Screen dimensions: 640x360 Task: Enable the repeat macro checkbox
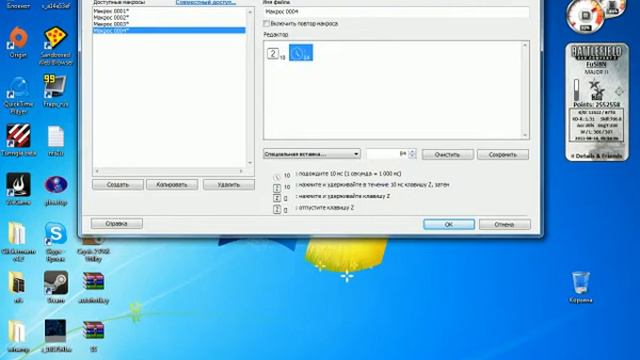267,24
